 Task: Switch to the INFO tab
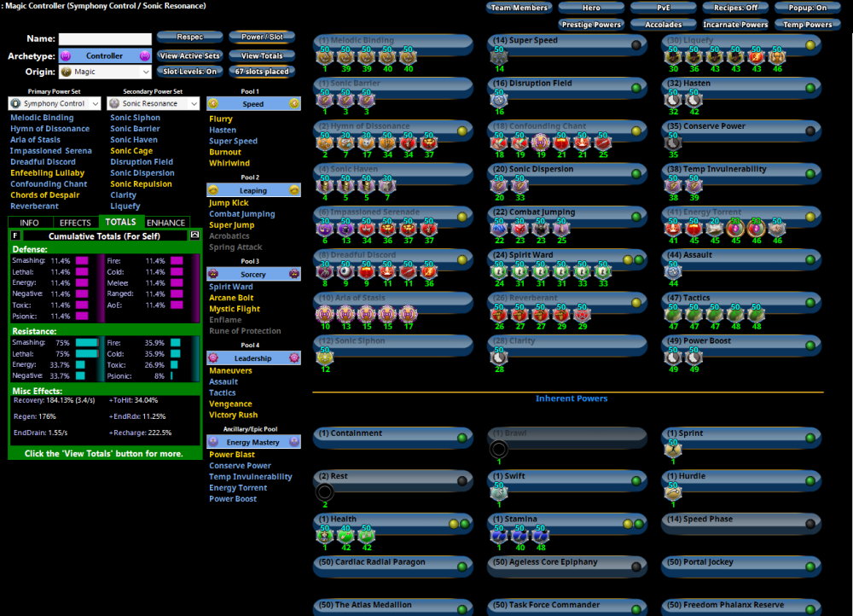pyautogui.click(x=29, y=223)
